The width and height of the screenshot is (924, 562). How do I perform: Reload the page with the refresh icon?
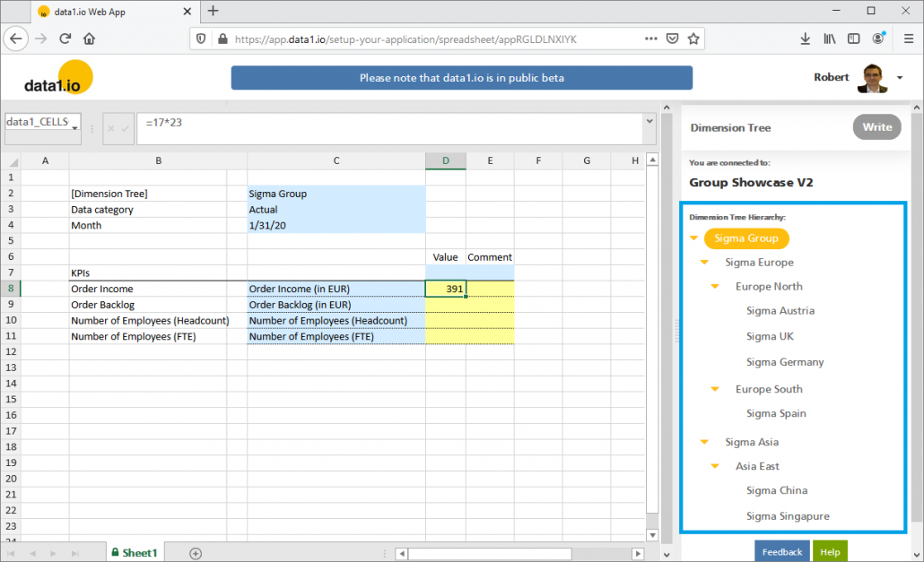click(65, 39)
